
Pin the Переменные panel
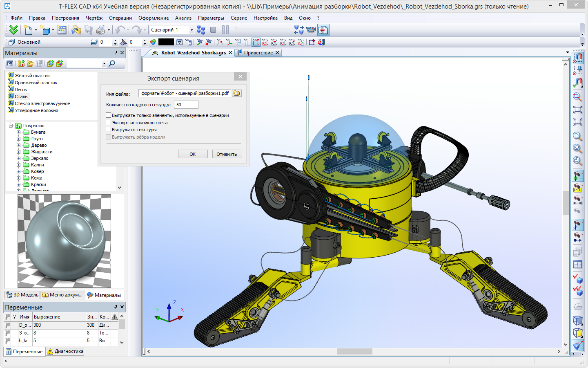coord(116,307)
